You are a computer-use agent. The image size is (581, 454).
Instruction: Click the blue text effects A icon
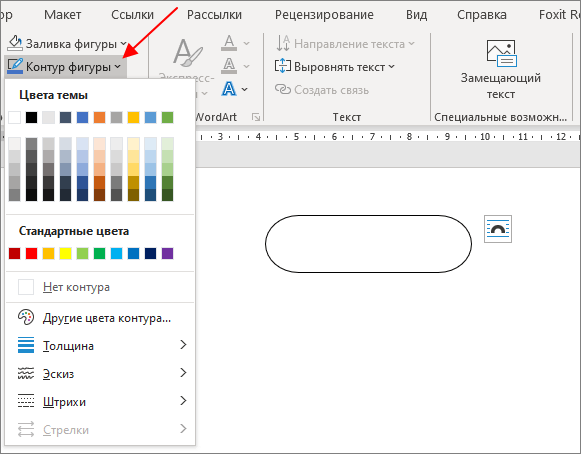tap(229, 89)
